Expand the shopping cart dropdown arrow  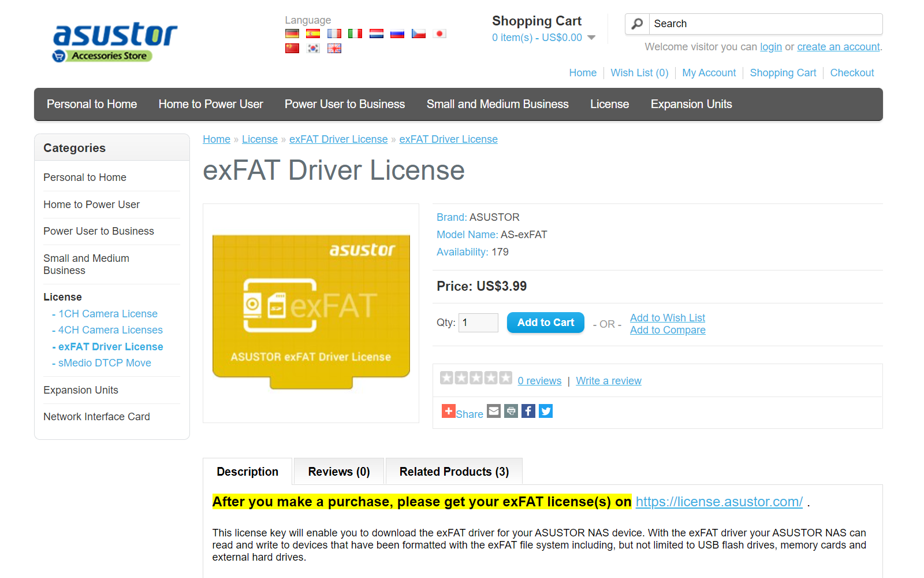click(x=591, y=38)
